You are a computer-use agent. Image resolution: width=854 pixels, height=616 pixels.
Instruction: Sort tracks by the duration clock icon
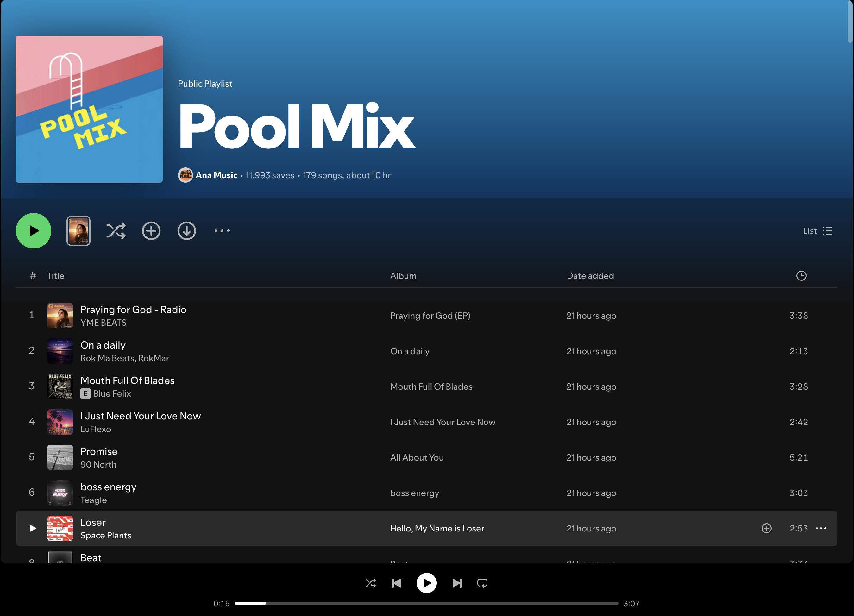[801, 276]
